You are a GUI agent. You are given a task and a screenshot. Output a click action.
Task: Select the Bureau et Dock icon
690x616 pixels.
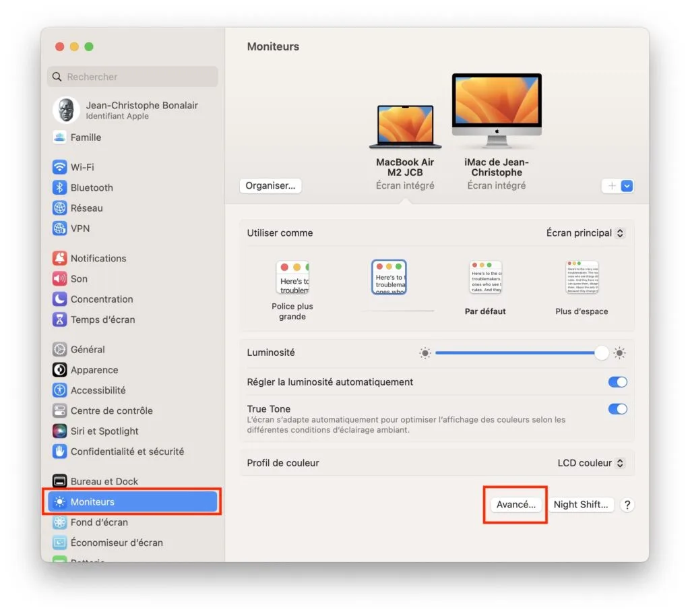point(59,481)
